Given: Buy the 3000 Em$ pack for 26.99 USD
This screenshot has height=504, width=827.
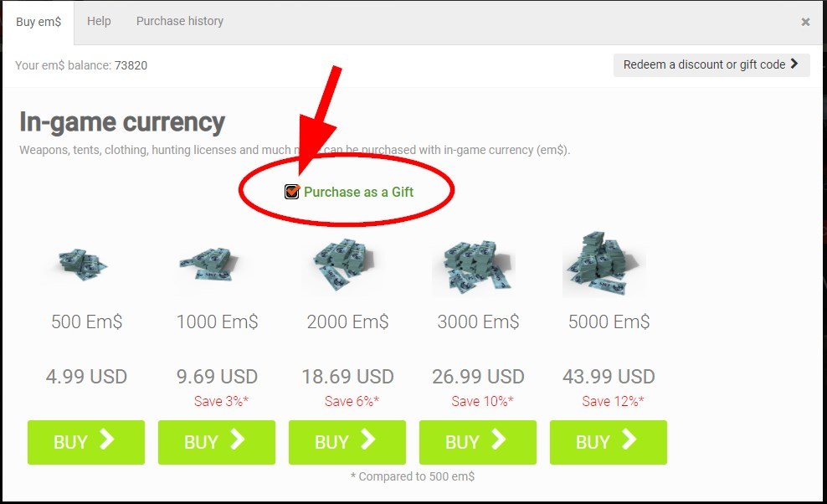Looking at the screenshot, I should pyautogui.click(x=478, y=442).
